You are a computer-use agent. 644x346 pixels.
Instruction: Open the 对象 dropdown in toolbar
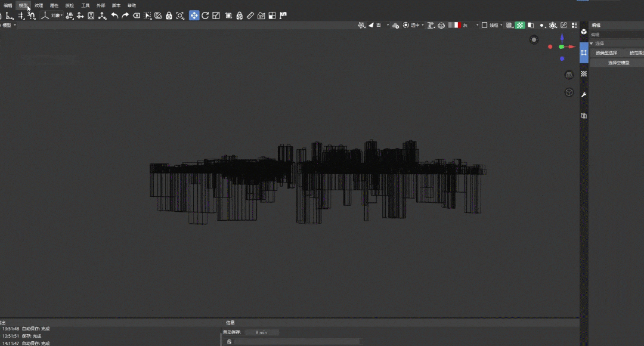pos(56,16)
